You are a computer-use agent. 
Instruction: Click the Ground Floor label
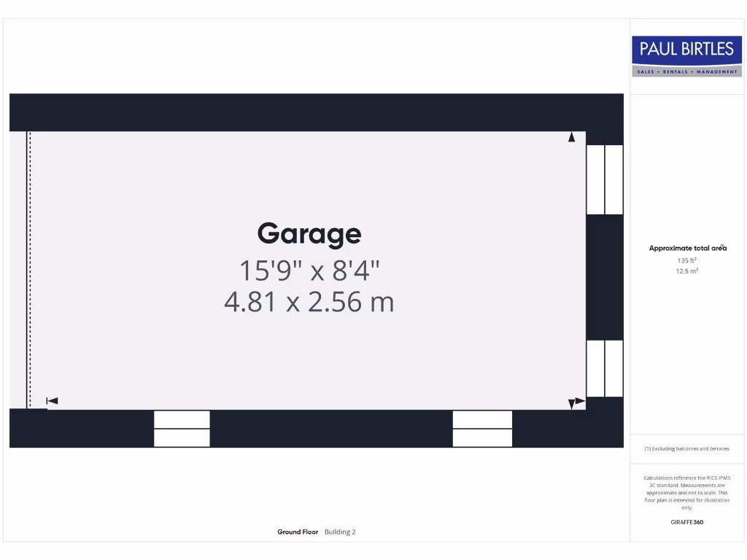pos(298,532)
